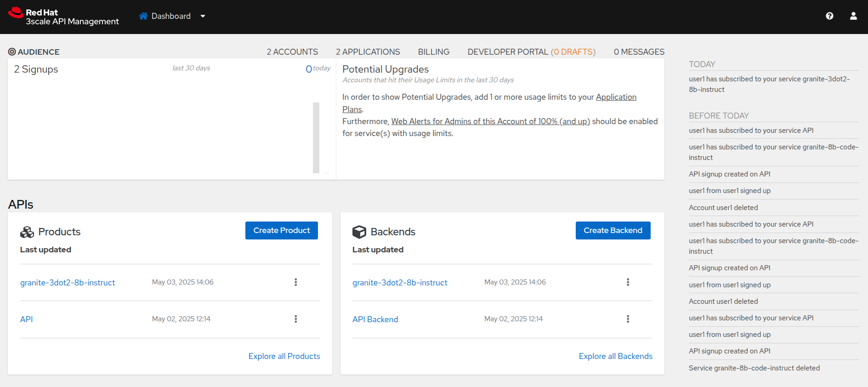Click the Backends section heading
868x387 pixels.
pos(393,232)
